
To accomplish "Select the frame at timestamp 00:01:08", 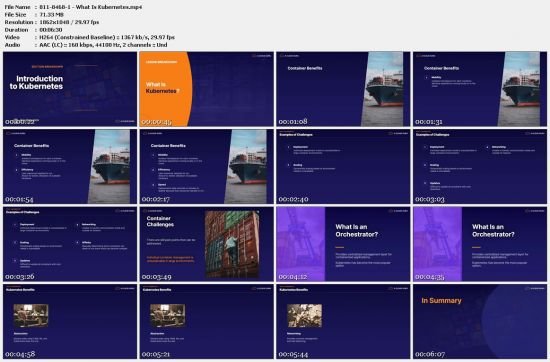I will (343, 89).
